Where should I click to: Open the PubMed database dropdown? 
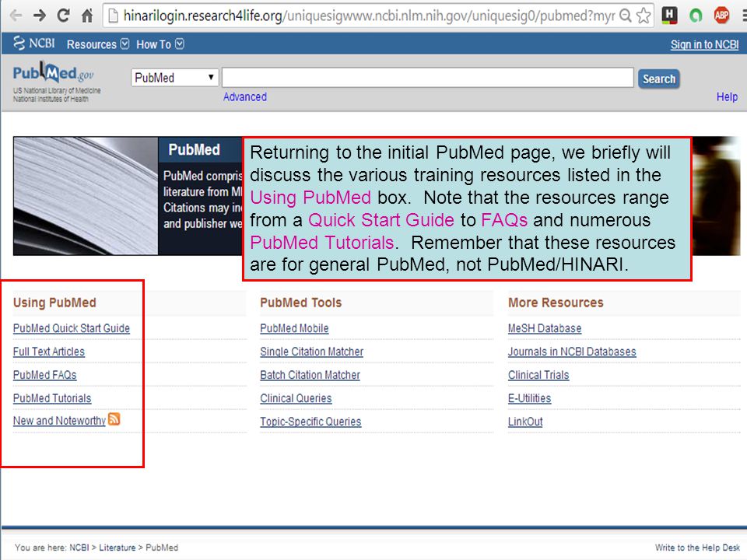174,78
